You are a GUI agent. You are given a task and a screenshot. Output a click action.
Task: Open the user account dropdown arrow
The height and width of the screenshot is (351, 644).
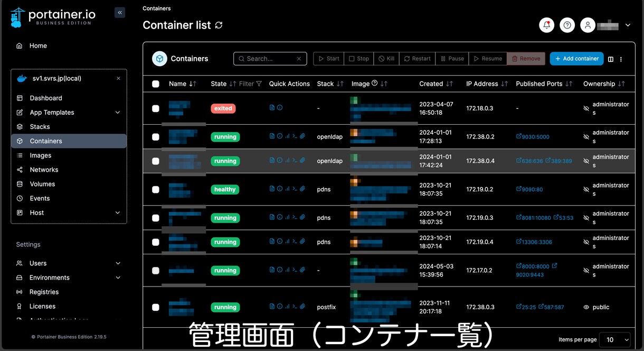tap(628, 25)
